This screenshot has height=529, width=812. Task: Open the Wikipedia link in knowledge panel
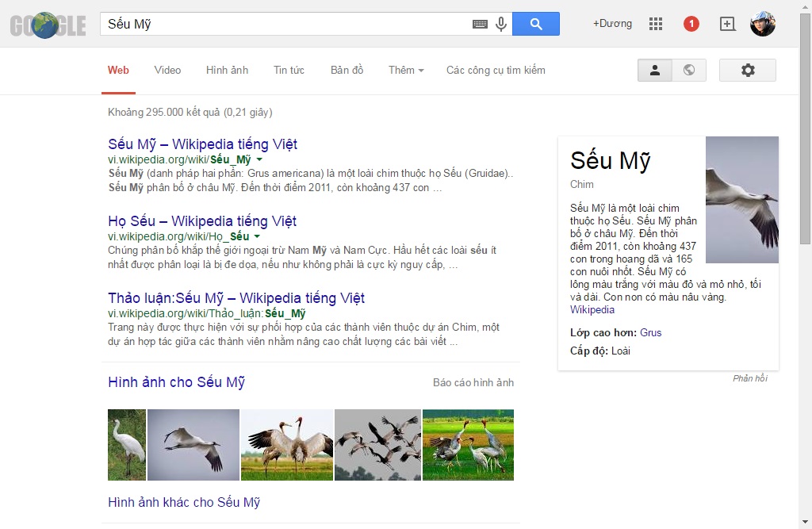click(592, 310)
